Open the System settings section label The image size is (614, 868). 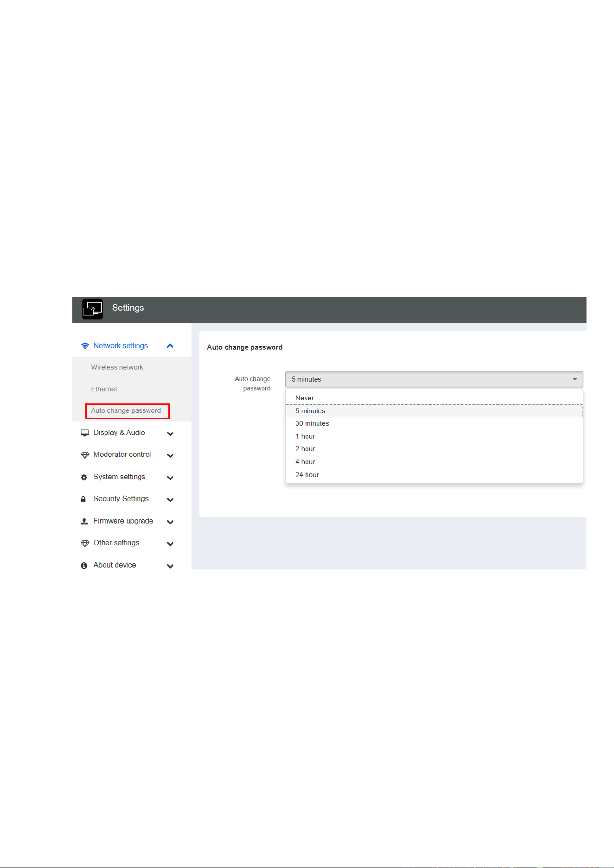pyautogui.click(x=119, y=477)
